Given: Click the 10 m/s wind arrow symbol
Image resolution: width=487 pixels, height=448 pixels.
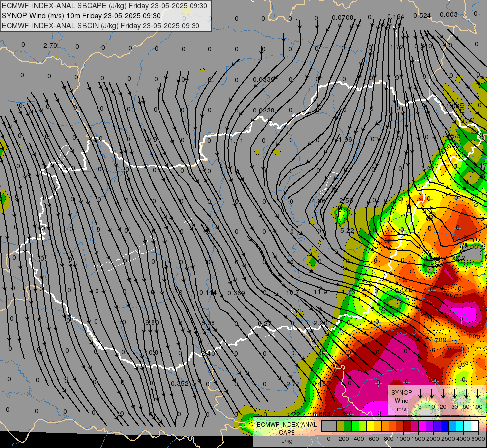Looking at the screenshot, I should point(432,394).
